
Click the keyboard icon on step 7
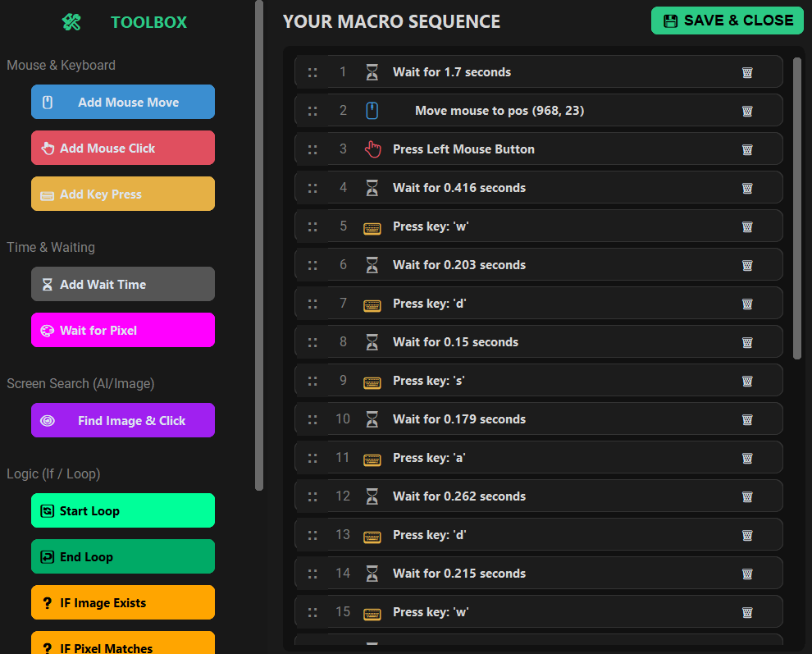[372, 304]
